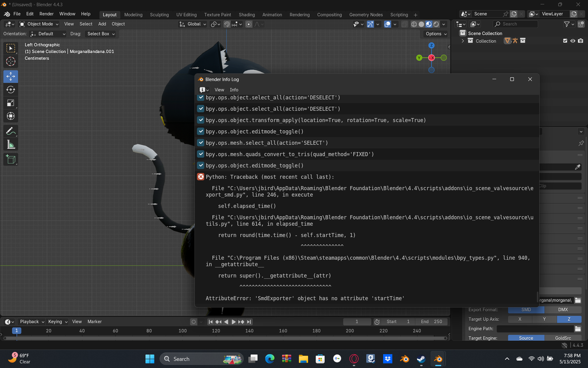The height and width of the screenshot is (368, 588).
Task: Set Target Engine to GoldSrc
Action: click(x=563, y=338)
